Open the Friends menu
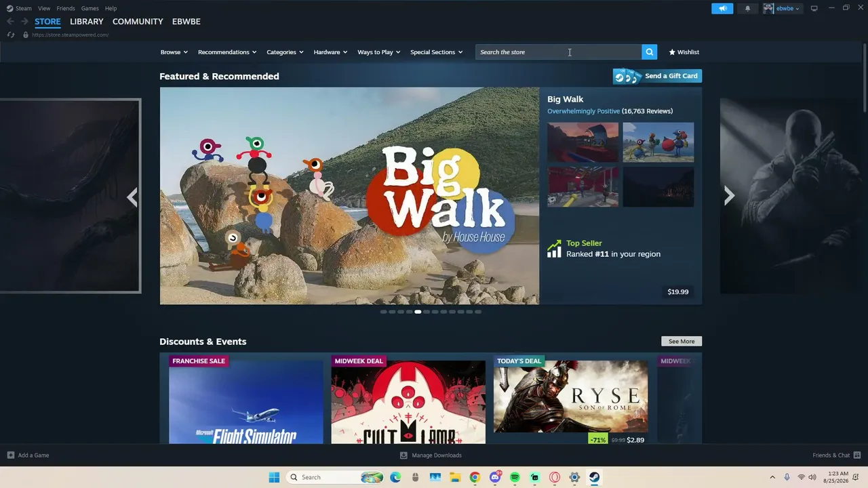 pos(66,8)
